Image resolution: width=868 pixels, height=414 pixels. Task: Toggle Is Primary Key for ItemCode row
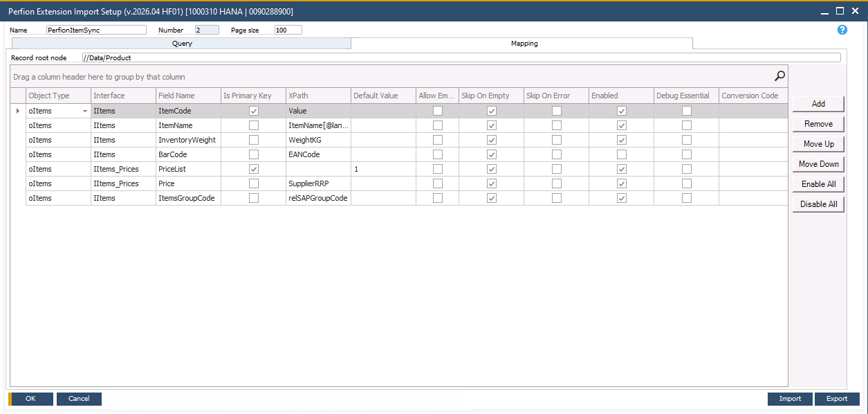click(x=254, y=111)
